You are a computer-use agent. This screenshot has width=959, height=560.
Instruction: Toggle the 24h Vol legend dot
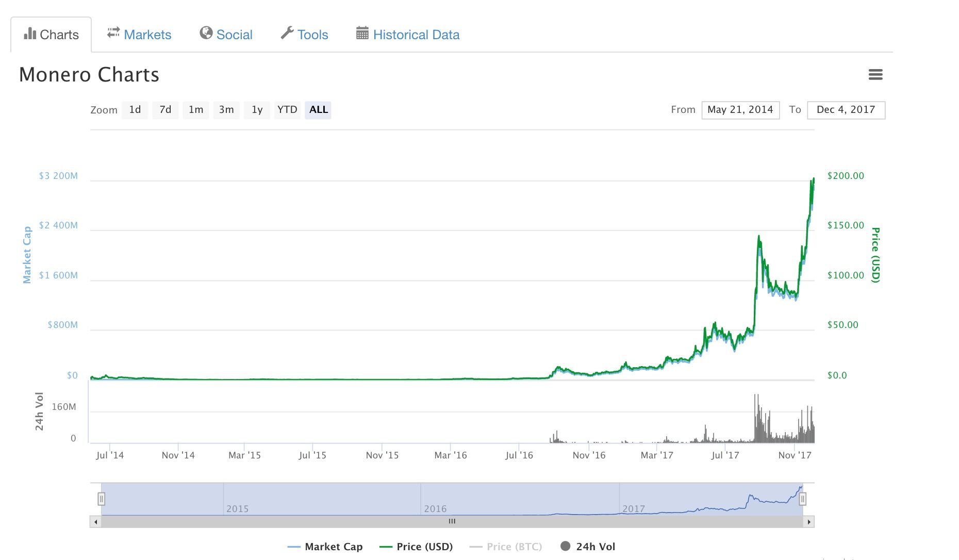(566, 546)
